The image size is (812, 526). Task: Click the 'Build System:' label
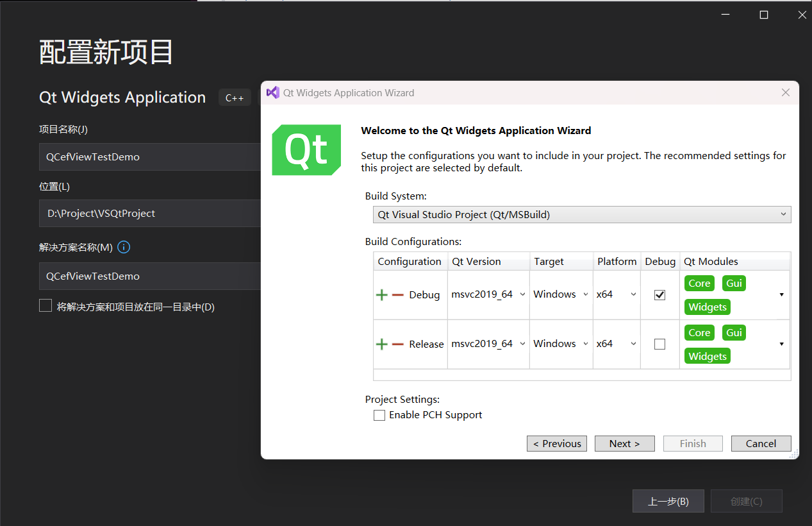pos(396,196)
